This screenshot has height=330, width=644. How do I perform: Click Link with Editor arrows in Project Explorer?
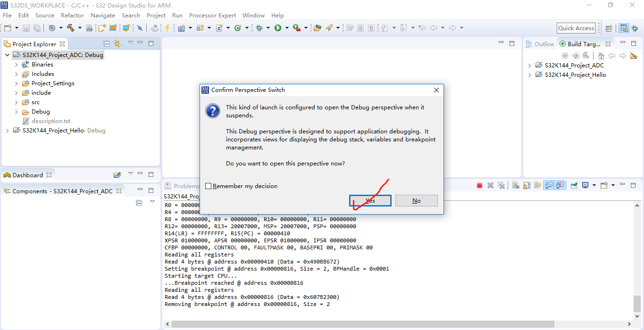click(x=117, y=43)
